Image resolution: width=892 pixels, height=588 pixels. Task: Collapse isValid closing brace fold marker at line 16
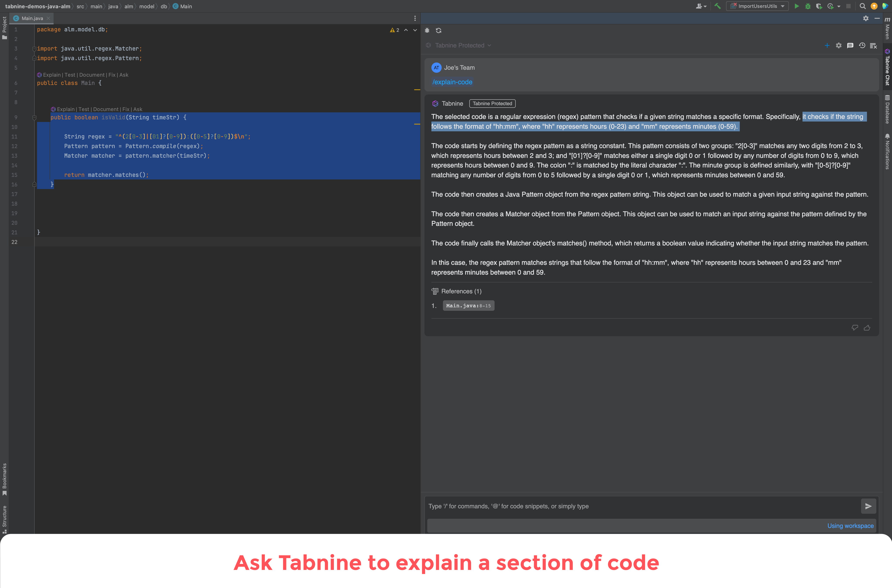coord(34,184)
